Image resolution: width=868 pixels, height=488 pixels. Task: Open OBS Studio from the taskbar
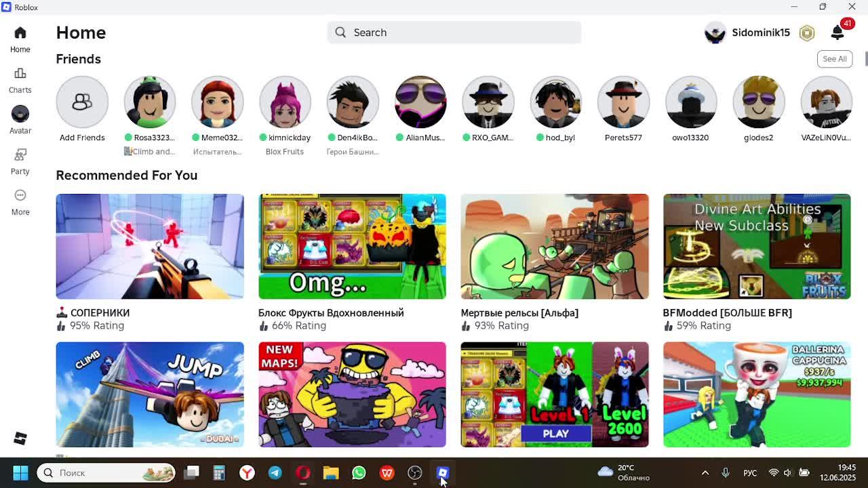point(414,472)
